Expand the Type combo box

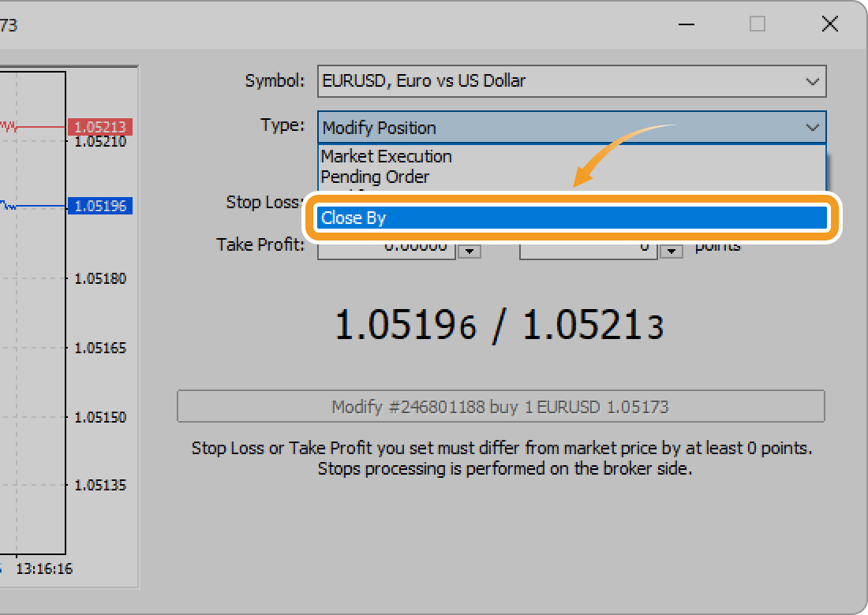(813, 127)
